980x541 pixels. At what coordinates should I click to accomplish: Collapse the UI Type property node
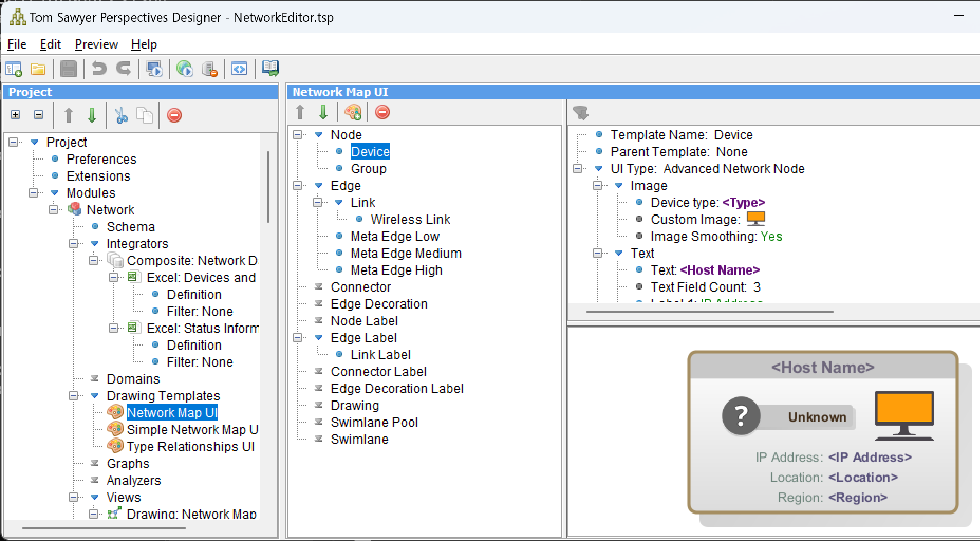(578, 169)
